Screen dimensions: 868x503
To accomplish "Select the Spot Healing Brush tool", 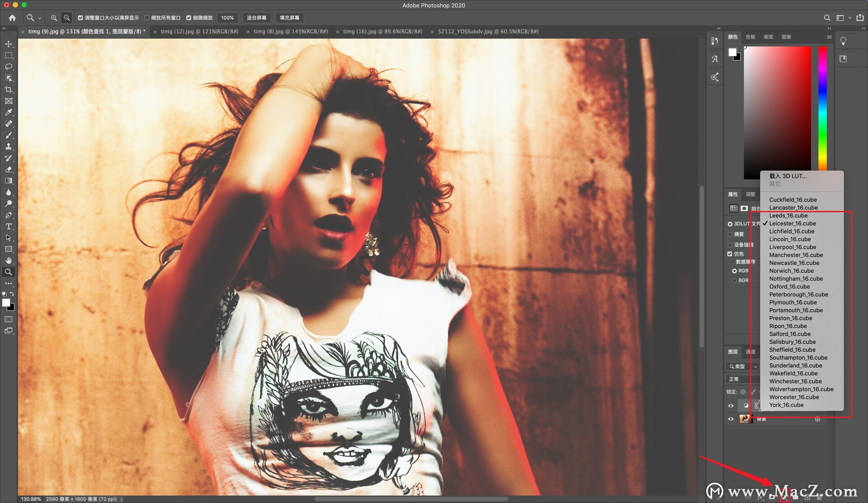I will coord(9,123).
